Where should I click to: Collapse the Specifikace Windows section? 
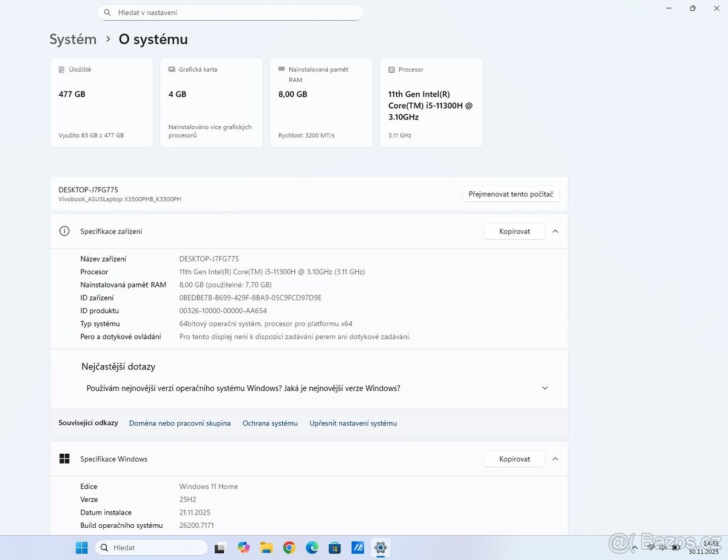(555, 459)
